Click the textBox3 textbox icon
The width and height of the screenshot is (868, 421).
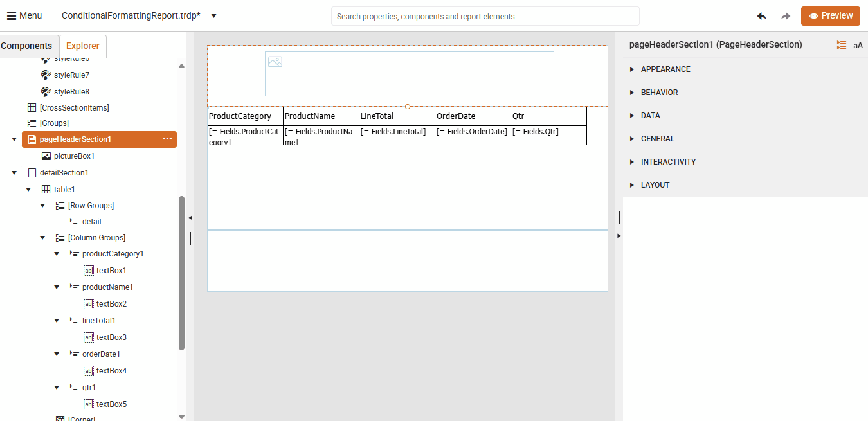[x=89, y=337]
